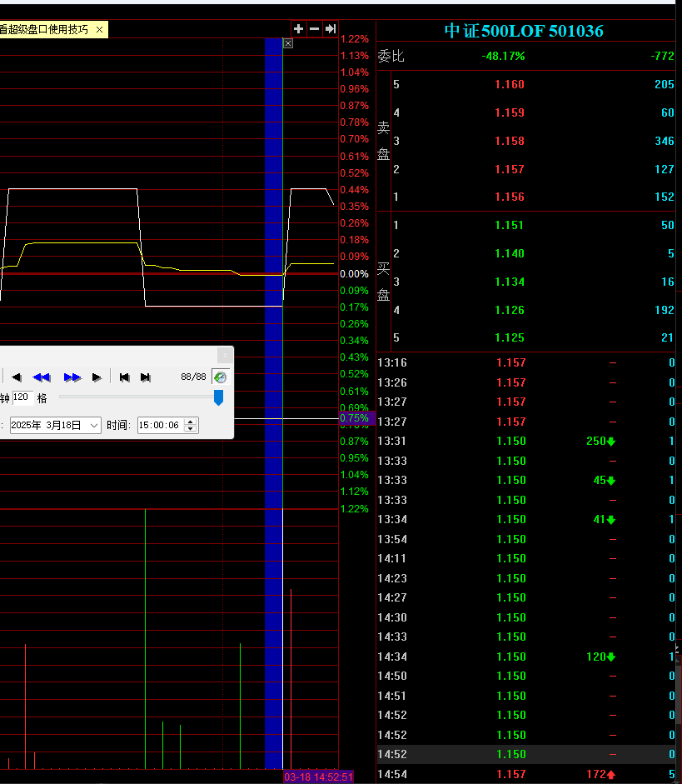Click the plus zoom-in button above the chart
Screen dimensions: 682x784
click(299, 29)
